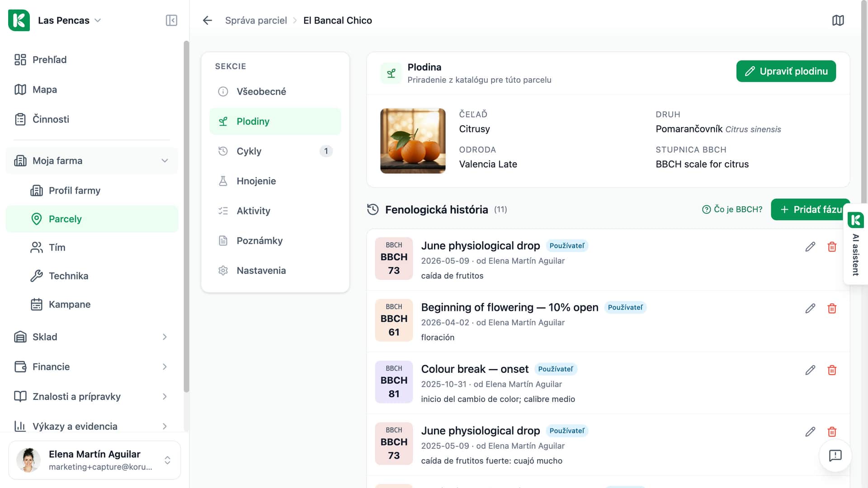Edit the Beginning of flowering entry
Screen dimensions: 868x488
tap(810, 309)
